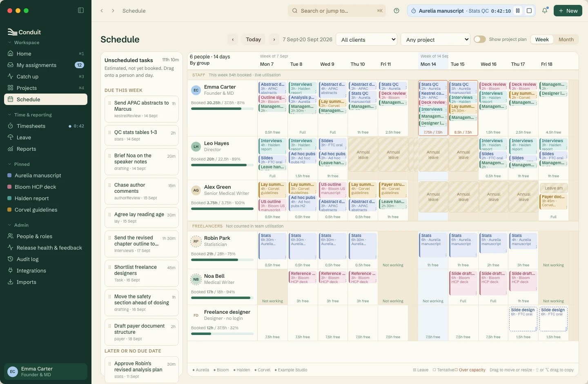The image size is (588, 384).
Task: Select Schedule in the sidebar
Action: click(x=46, y=99)
